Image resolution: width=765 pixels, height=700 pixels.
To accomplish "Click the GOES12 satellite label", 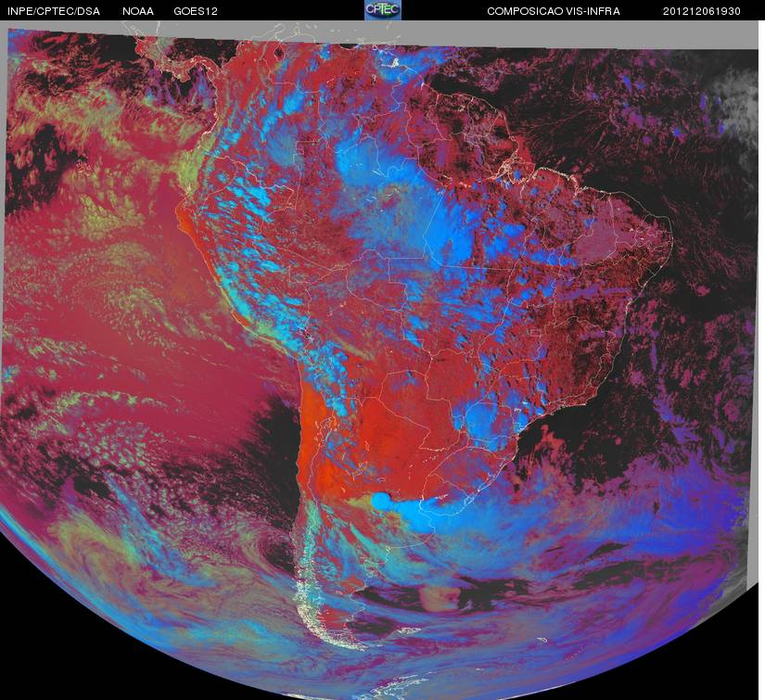I will coord(196,11).
